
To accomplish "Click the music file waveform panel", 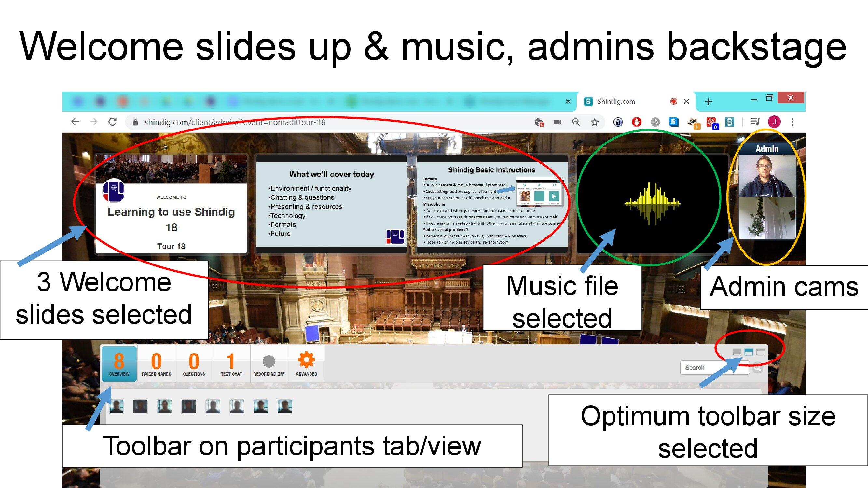I will pyautogui.click(x=652, y=204).
